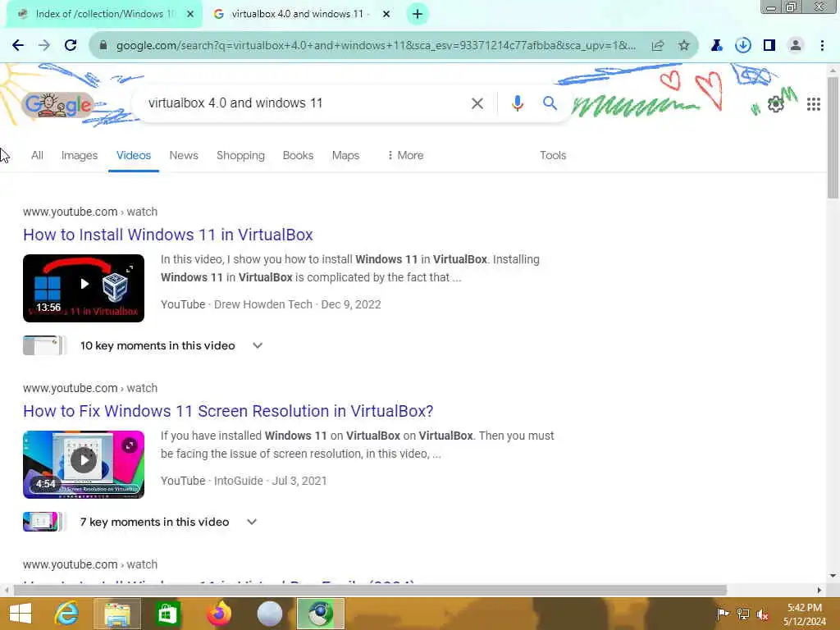This screenshot has width=840, height=630.
Task: Open the Tools options
Action: coord(553,155)
